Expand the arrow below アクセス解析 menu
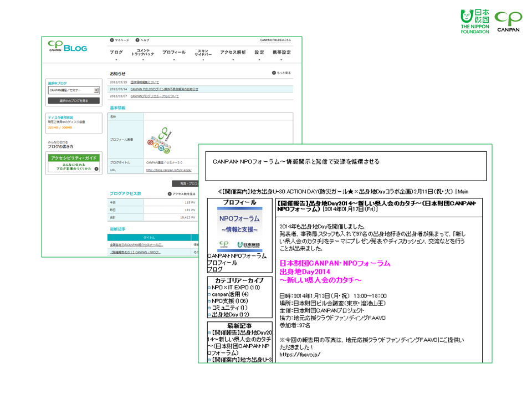 click(x=233, y=60)
